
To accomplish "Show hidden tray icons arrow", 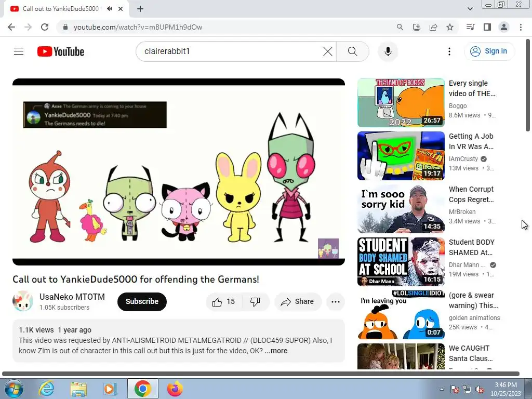I will [x=442, y=390].
